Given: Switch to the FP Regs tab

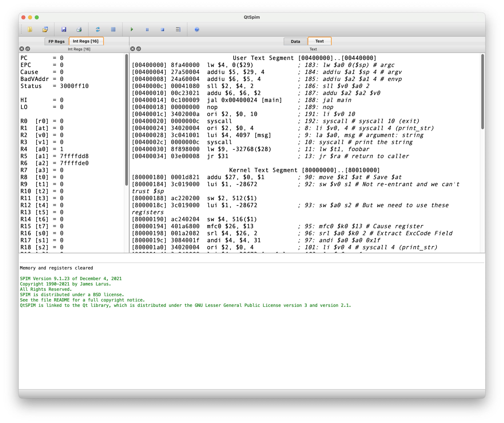Looking at the screenshot, I should 56,41.
